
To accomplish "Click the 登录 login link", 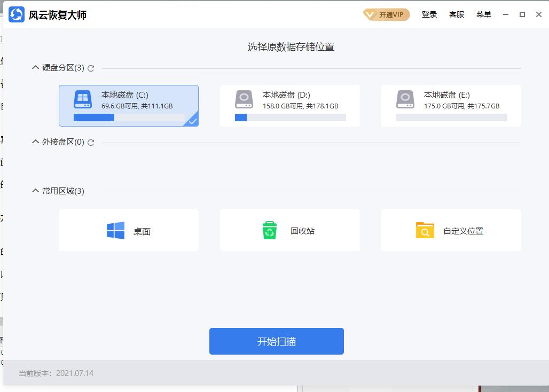I will pyautogui.click(x=429, y=14).
